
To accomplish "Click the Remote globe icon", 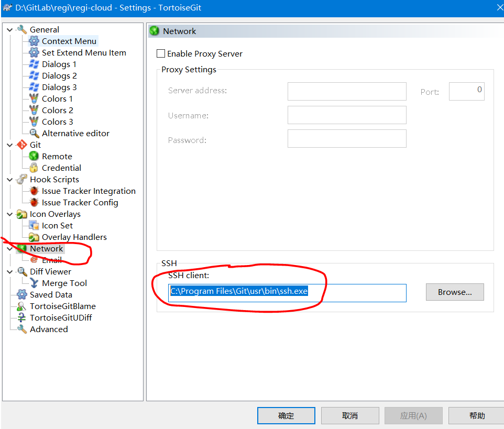I will click(x=34, y=156).
